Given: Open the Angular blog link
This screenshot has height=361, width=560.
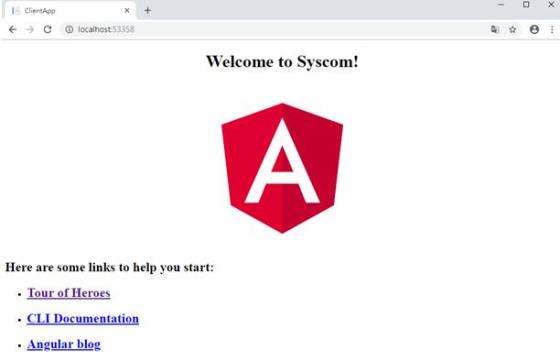Looking at the screenshot, I should [64, 344].
